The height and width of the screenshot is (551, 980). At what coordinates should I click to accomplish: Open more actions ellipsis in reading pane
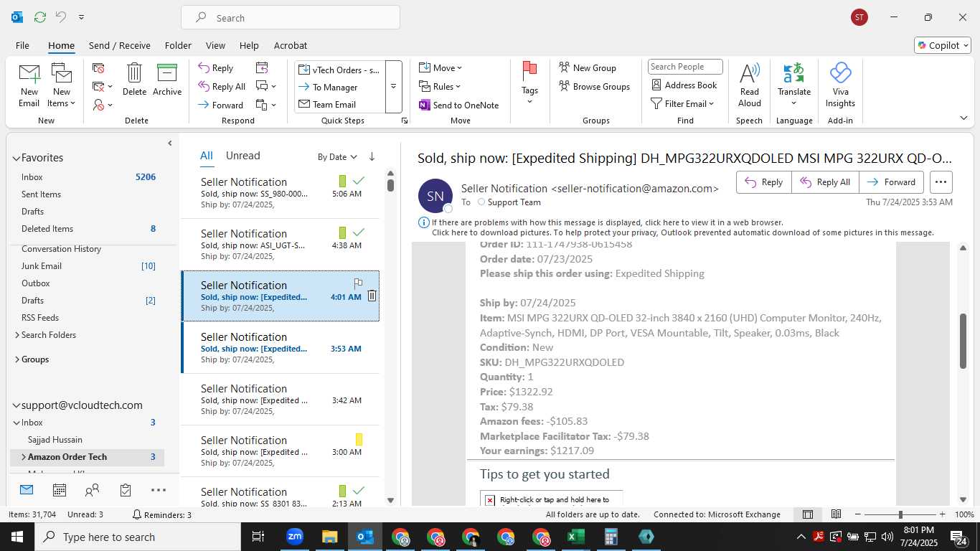tap(941, 182)
